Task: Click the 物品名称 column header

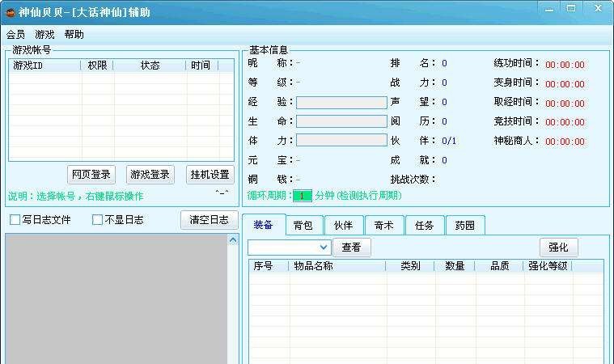Action: 337,266
